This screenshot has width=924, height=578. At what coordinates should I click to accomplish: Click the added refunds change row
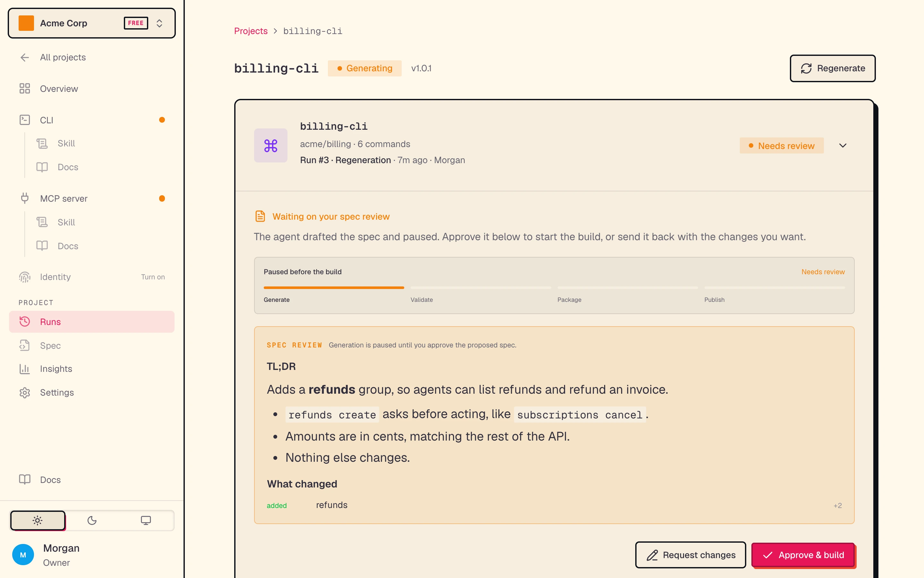tap(554, 505)
